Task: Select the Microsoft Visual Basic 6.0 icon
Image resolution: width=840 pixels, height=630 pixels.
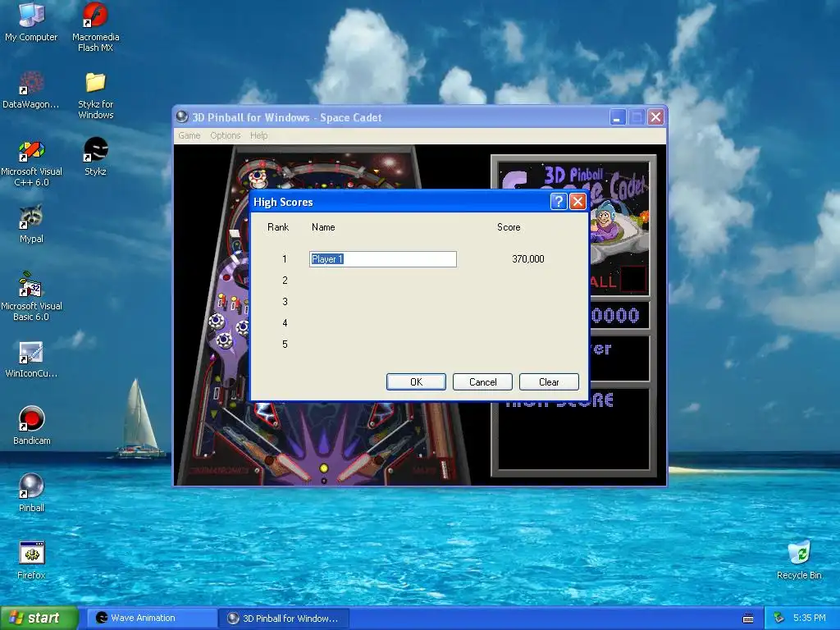Action: [x=31, y=297]
